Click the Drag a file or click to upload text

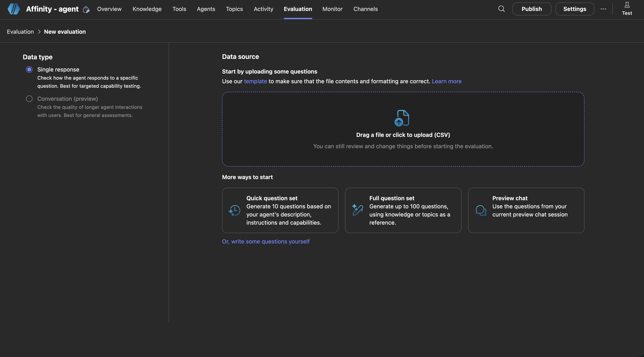point(403,135)
